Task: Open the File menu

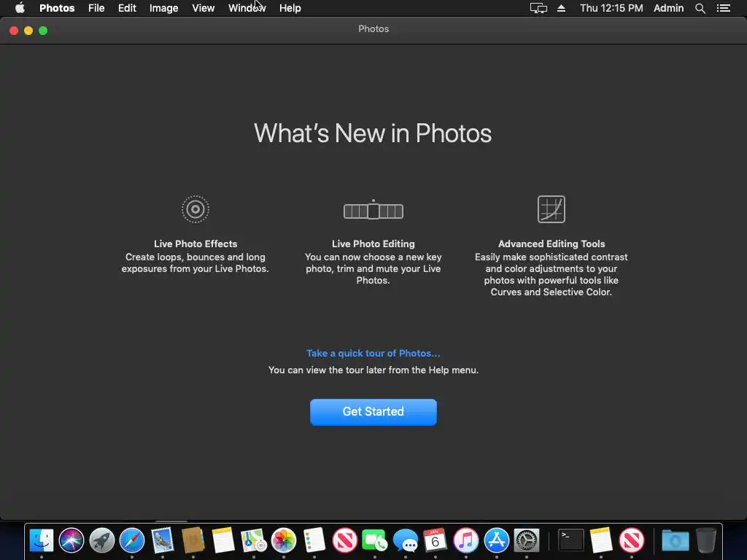Action: [96, 8]
